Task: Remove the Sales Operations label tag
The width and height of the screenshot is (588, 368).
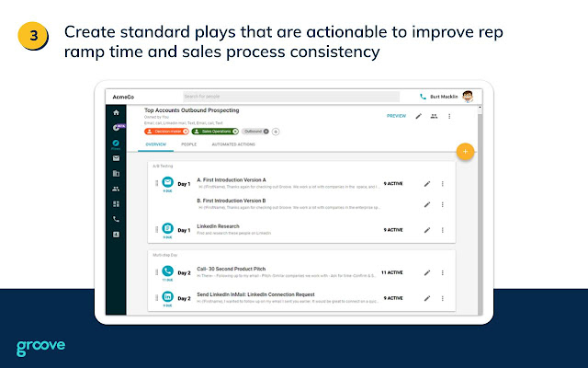Action: coord(235,132)
